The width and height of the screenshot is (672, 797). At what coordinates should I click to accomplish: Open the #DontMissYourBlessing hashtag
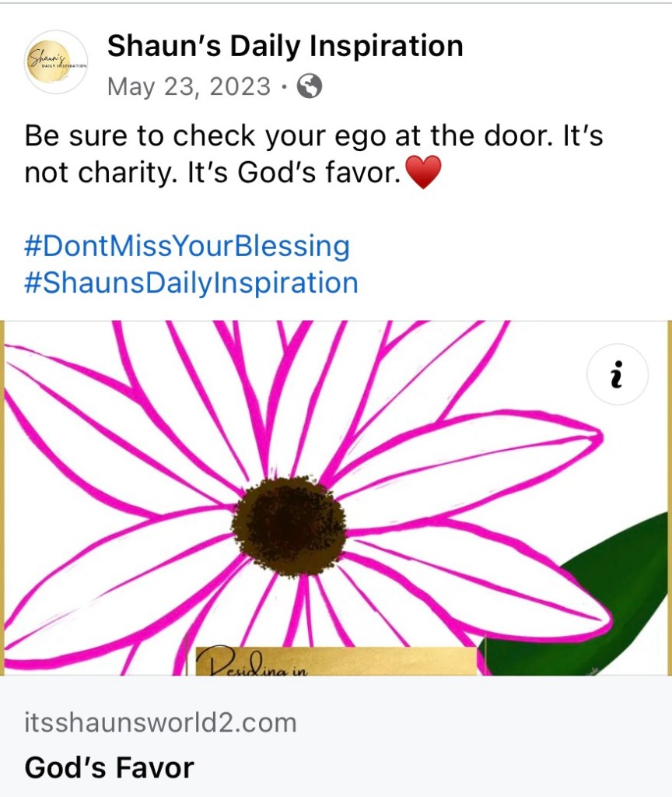187,246
